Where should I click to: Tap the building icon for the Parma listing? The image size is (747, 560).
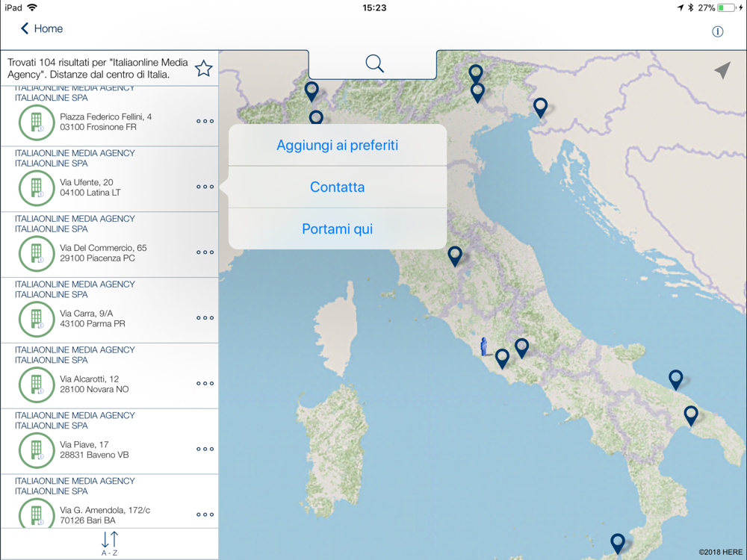(37, 319)
